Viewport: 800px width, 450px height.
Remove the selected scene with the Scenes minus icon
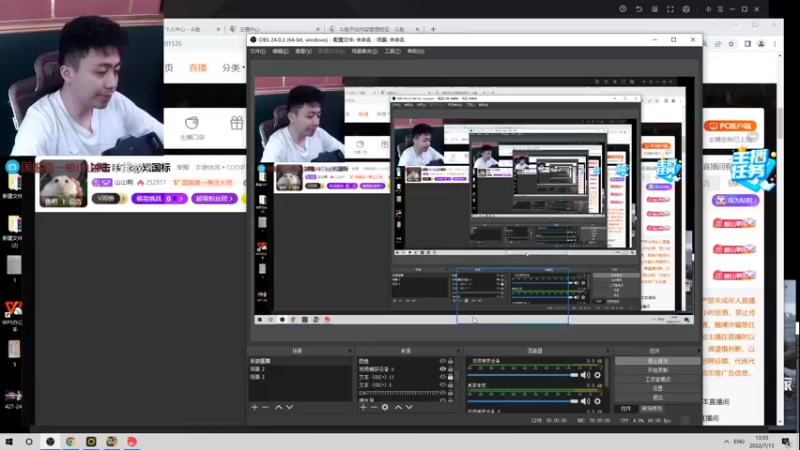[265, 407]
